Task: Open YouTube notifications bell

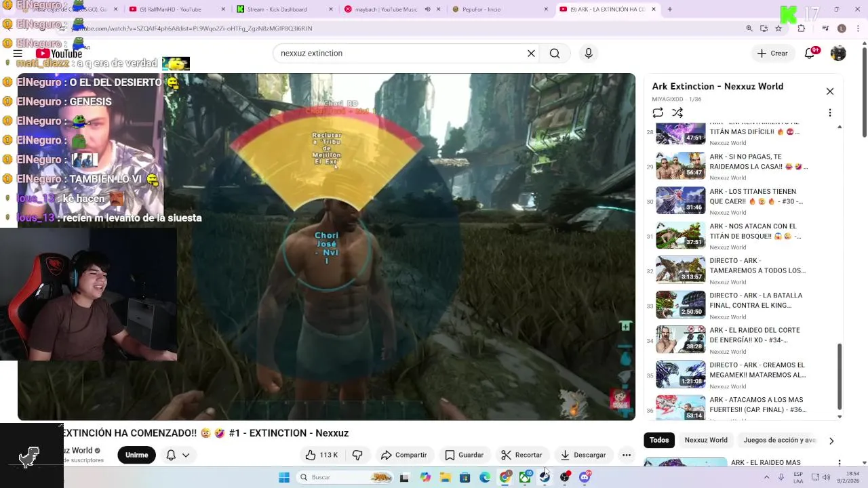Action: (x=810, y=54)
